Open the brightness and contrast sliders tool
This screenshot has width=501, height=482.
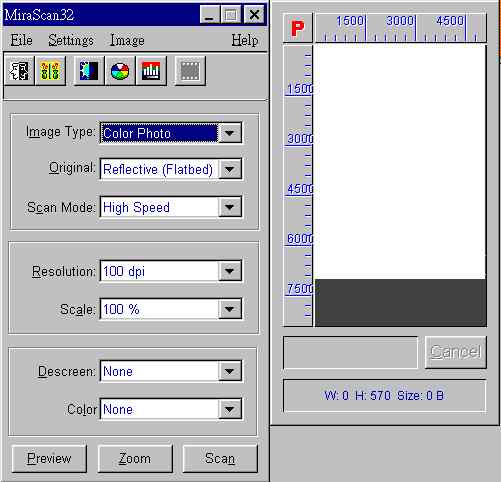[50, 71]
